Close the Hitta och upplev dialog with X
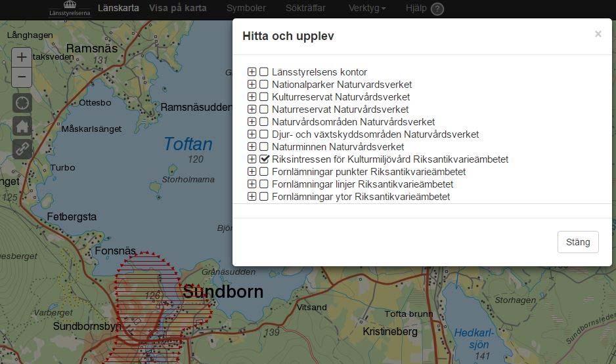The image size is (616, 364). [x=598, y=34]
